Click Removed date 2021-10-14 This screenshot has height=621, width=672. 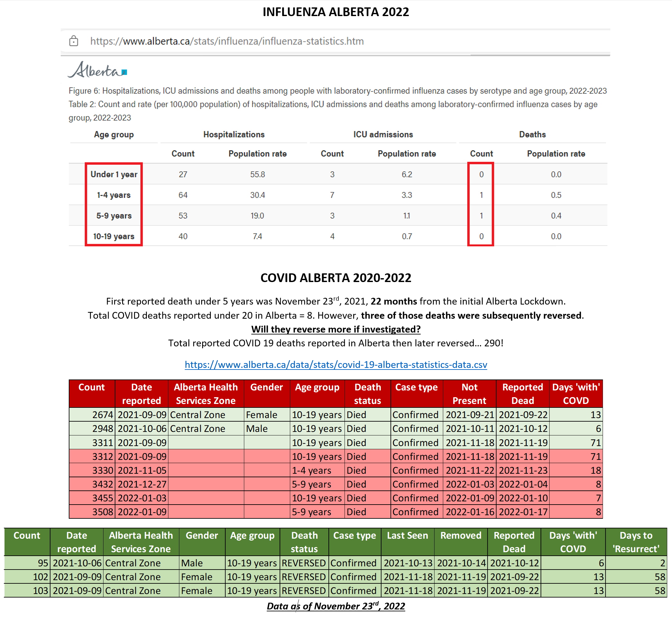tap(461, 563)
